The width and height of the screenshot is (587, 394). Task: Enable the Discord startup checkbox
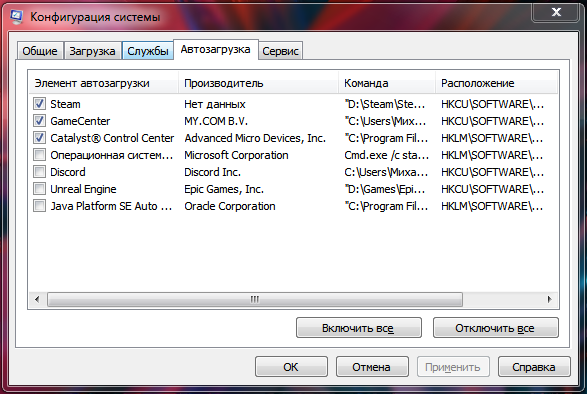pyautogui.click(x=39, y=172)
